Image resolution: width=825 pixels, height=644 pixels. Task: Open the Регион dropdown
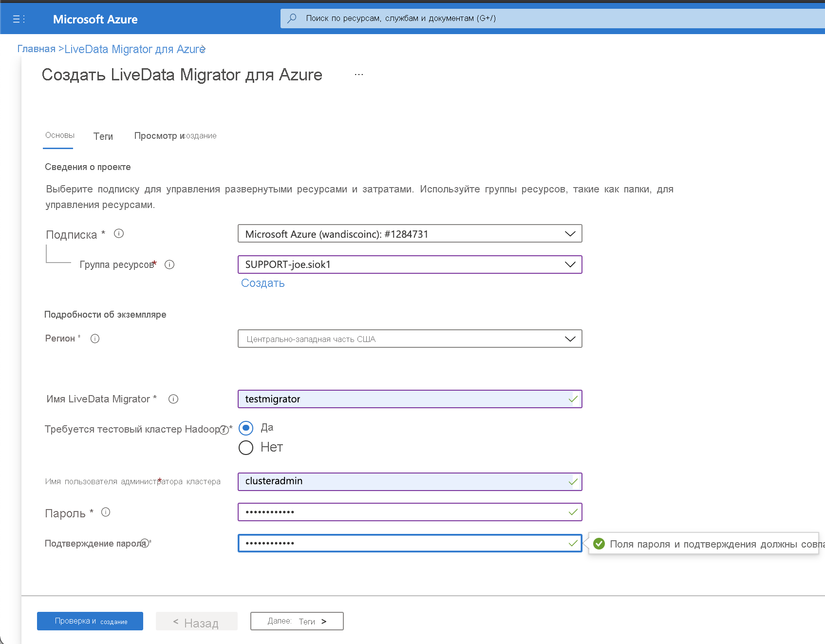click(570, 338)
